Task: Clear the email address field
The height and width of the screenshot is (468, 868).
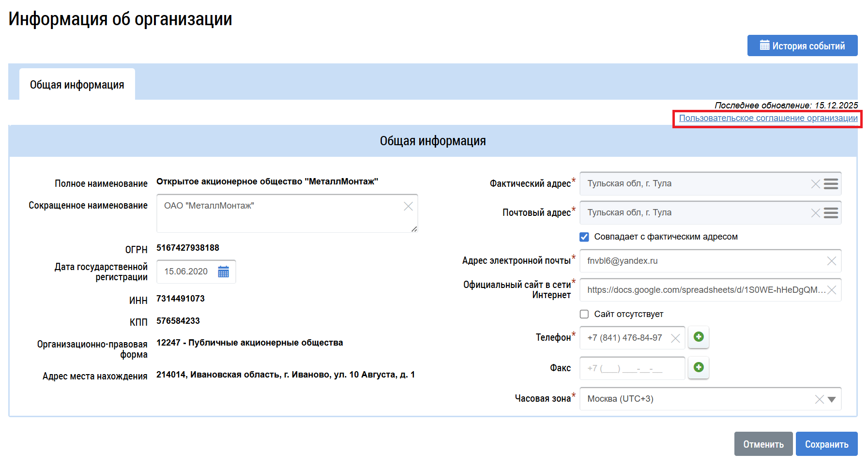Action: coord(831,261)
